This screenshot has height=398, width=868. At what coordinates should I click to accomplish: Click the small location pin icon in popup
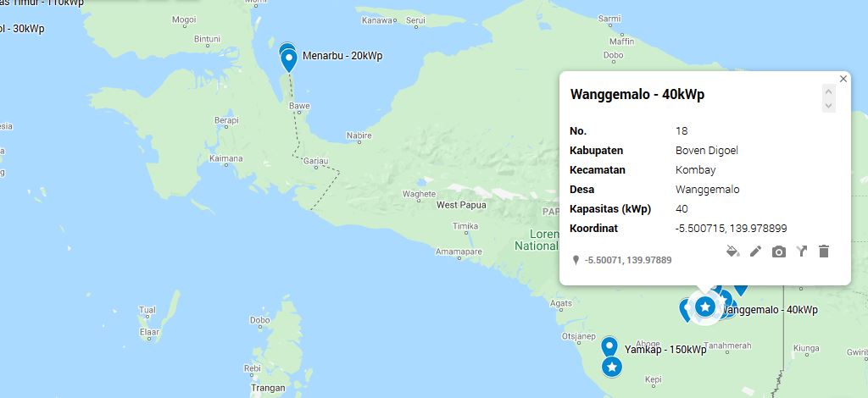[x=576, y=260]
